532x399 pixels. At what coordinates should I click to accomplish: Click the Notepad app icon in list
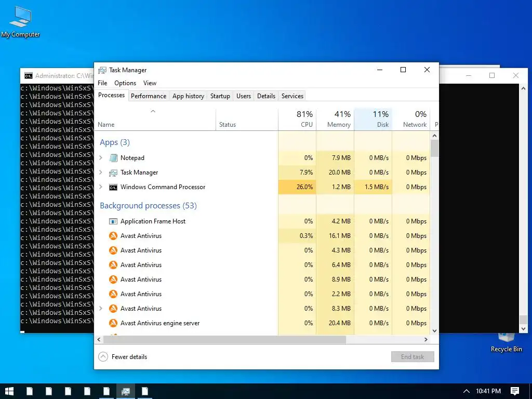point(113,158)
